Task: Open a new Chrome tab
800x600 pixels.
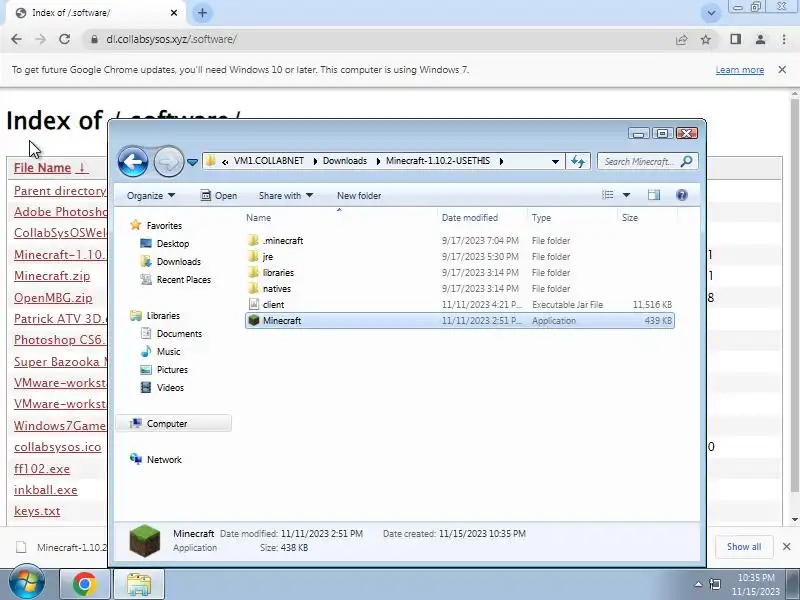Action: pos(203,13)
